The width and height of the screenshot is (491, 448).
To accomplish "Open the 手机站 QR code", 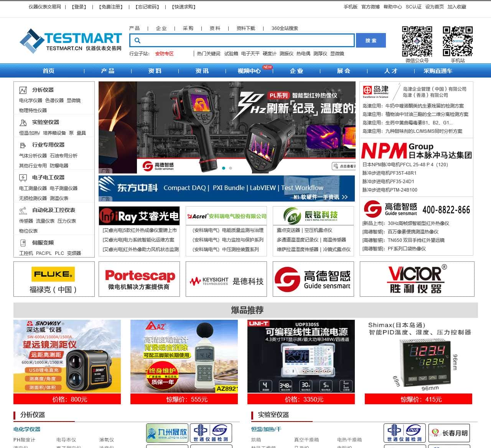I will point(458,41).
